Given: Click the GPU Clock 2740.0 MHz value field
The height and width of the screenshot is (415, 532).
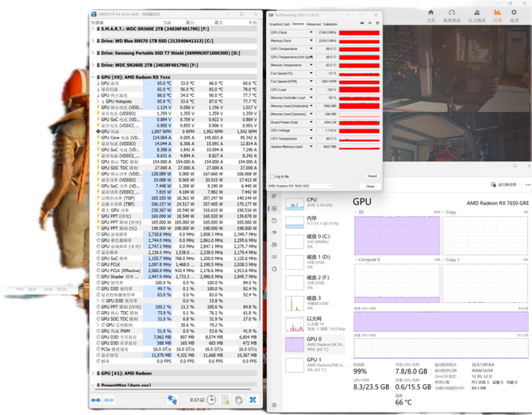Looking at the screenshot, I should pos(326,33).
